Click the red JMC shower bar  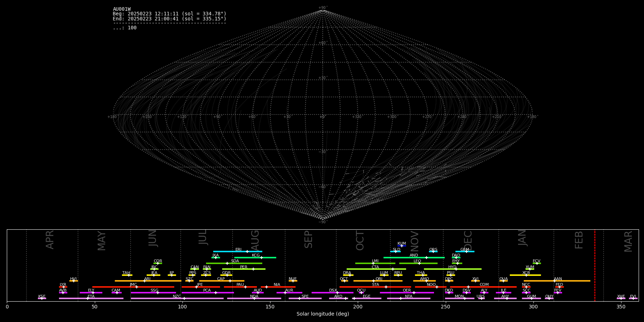[x=133, y=287]
